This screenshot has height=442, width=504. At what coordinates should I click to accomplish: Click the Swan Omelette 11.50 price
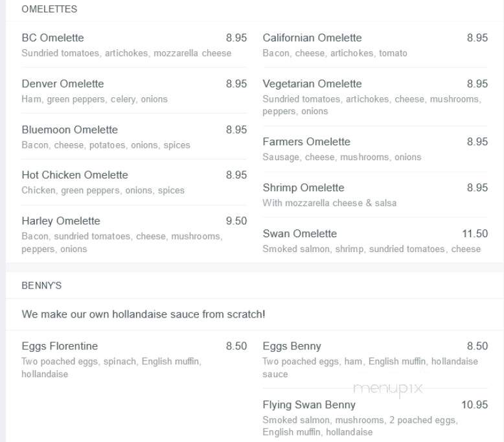click(x=475, y=233)
